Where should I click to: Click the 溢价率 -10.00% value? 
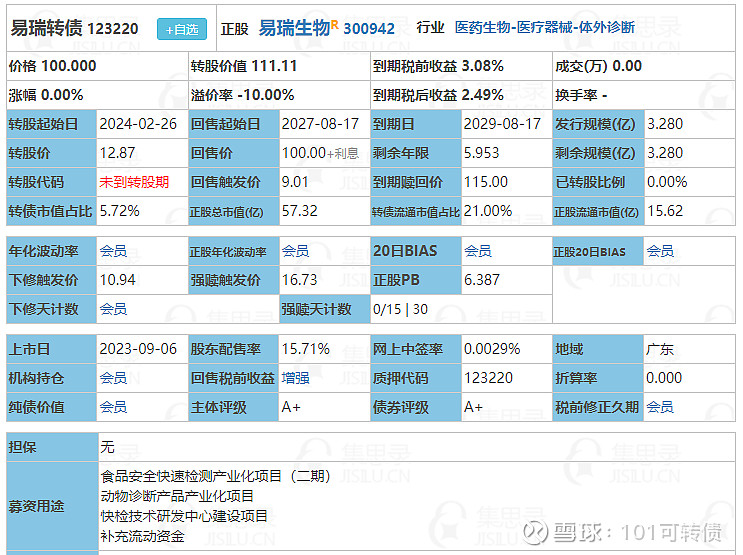click(266, 95)
